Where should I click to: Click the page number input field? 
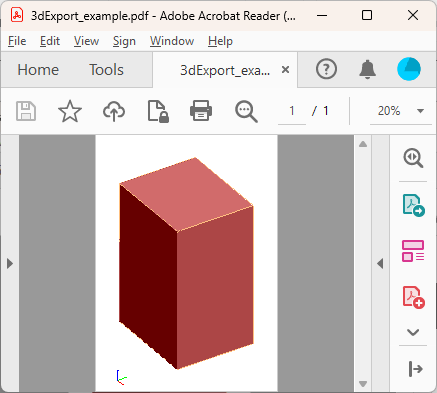pyautogui.click(x=292, y=111)
